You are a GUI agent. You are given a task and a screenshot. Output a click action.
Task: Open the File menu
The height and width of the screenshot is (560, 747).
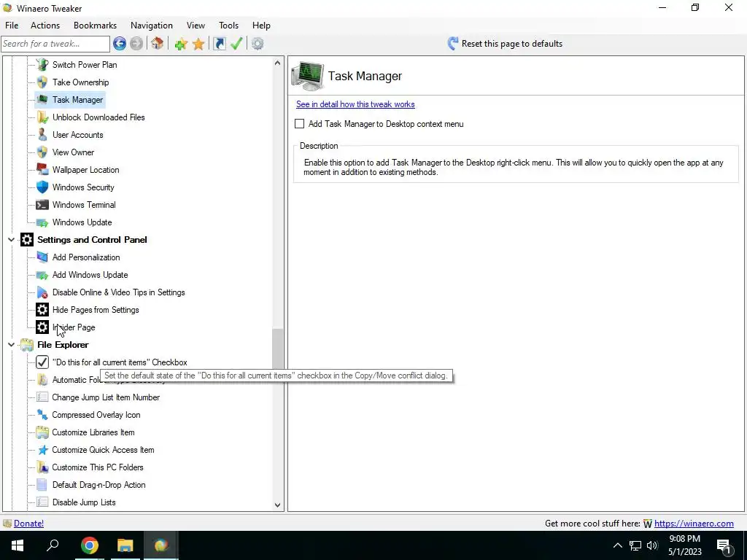point(12,26)
